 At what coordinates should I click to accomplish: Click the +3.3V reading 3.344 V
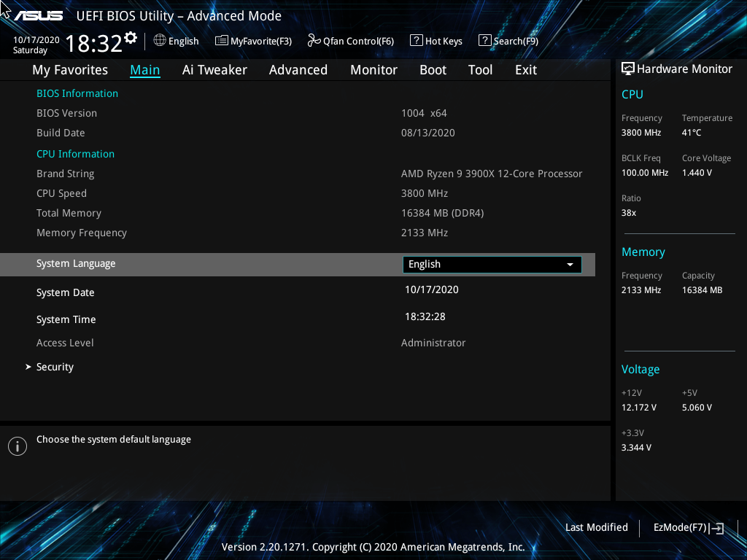click(636, 448)
